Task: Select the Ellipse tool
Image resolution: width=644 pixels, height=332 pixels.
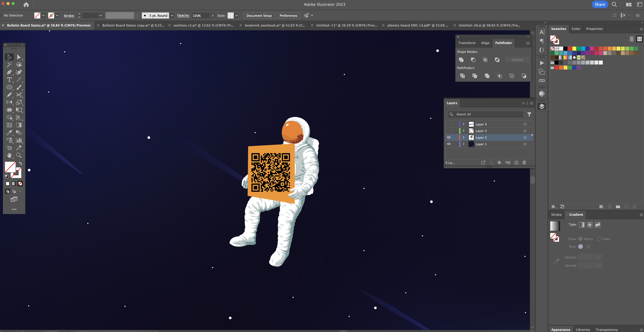Action: click(x=9, y=87)
